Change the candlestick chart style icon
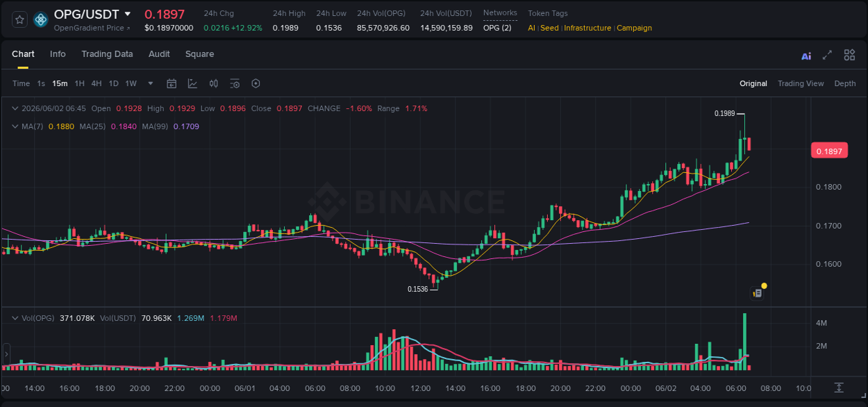 pyautogui.click(x=214, y=83)
